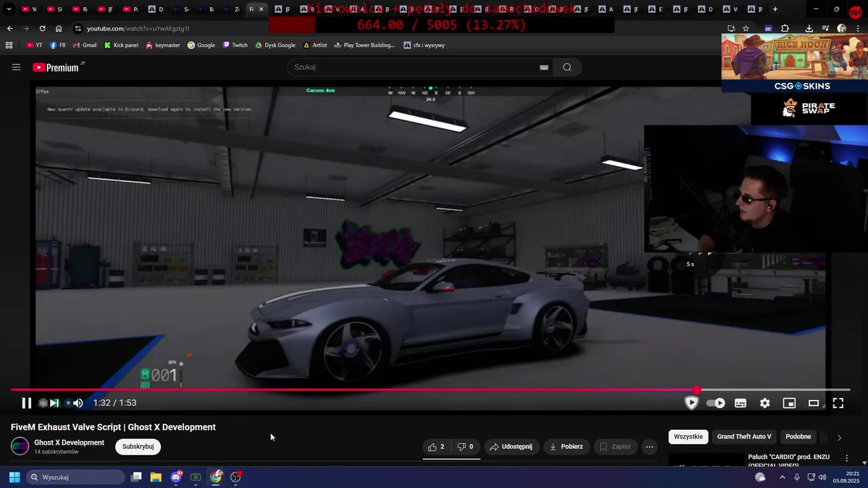Open the Dysk Google bookmark
The height and width of the screenshot is (488, 868).
point(275,45)
